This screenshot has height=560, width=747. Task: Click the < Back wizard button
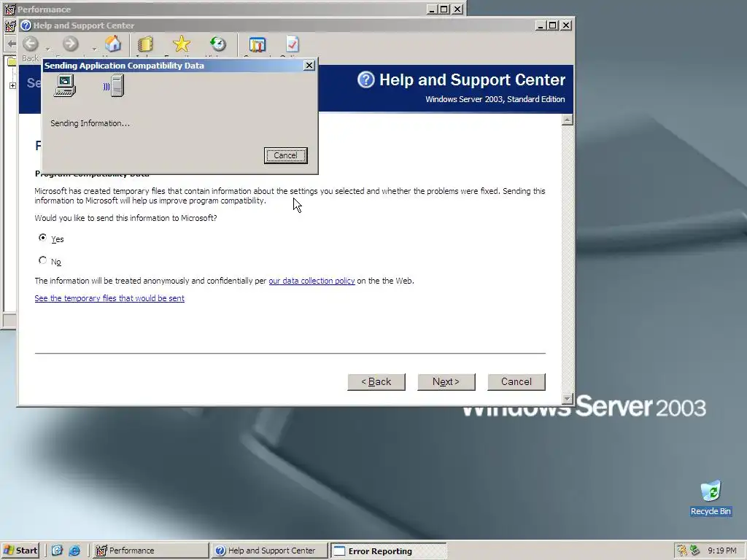(376, 382)
